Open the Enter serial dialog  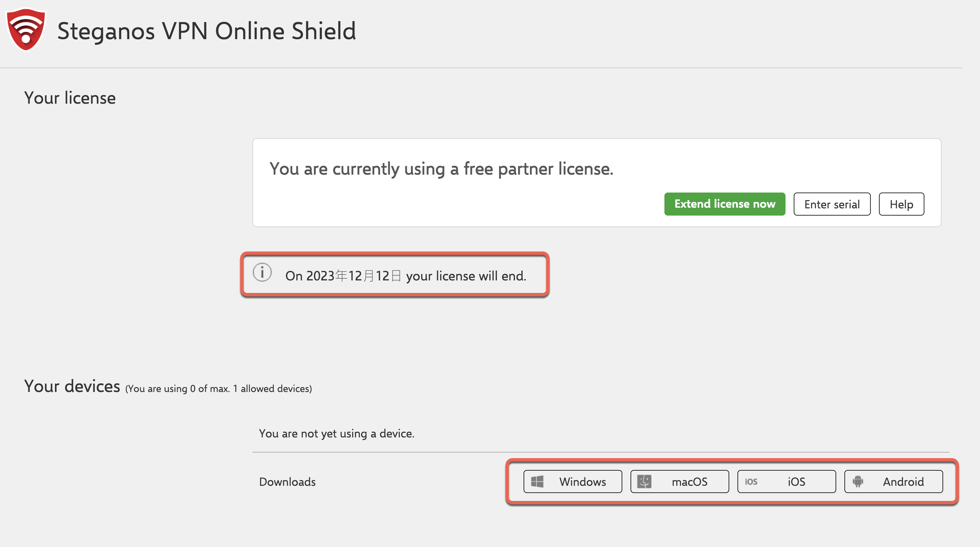pos(832,204)
